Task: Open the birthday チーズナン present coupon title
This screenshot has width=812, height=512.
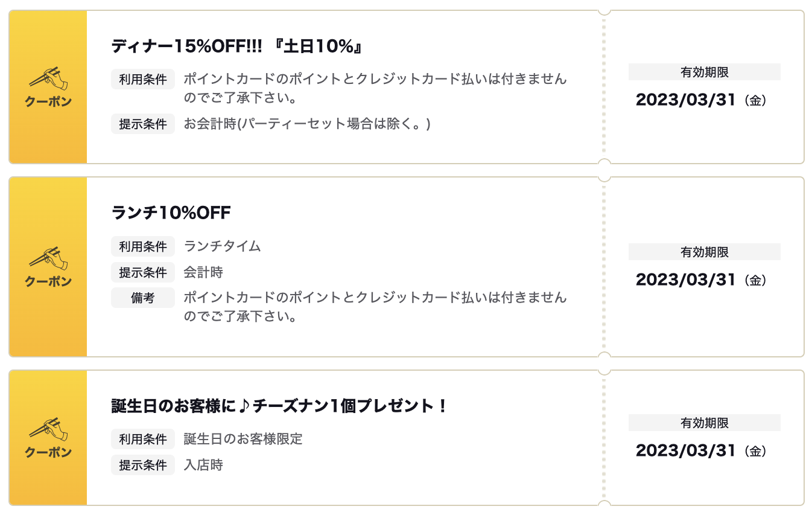Action: (x=279, y=406)
